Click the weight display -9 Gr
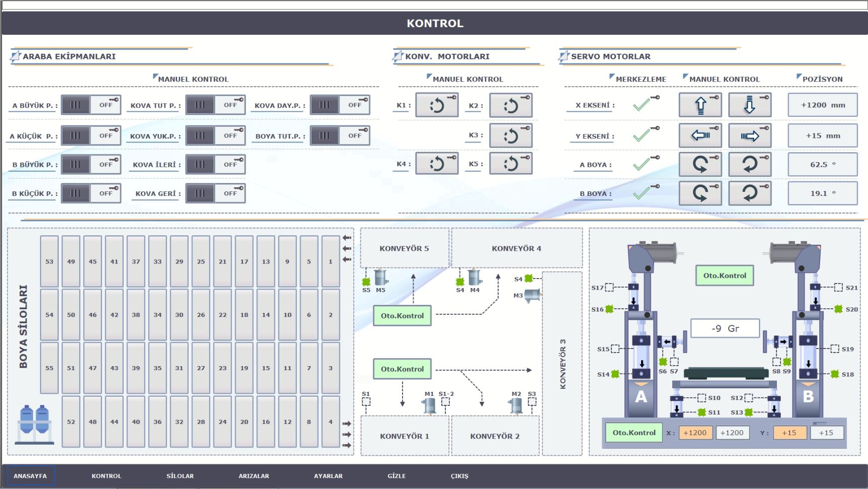Image resolution: width=868 pixels, height=489 pixels. (x=725, y=328)
